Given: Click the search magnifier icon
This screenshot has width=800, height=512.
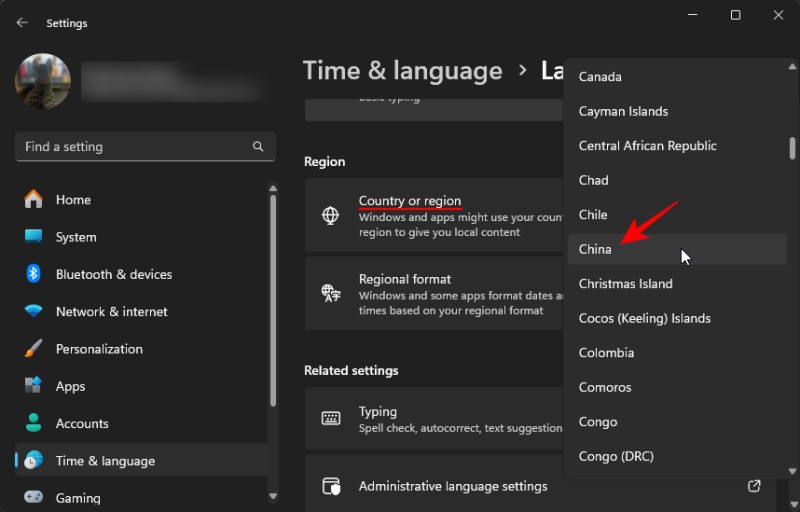Looking at the screenshot, I should 258,147.
